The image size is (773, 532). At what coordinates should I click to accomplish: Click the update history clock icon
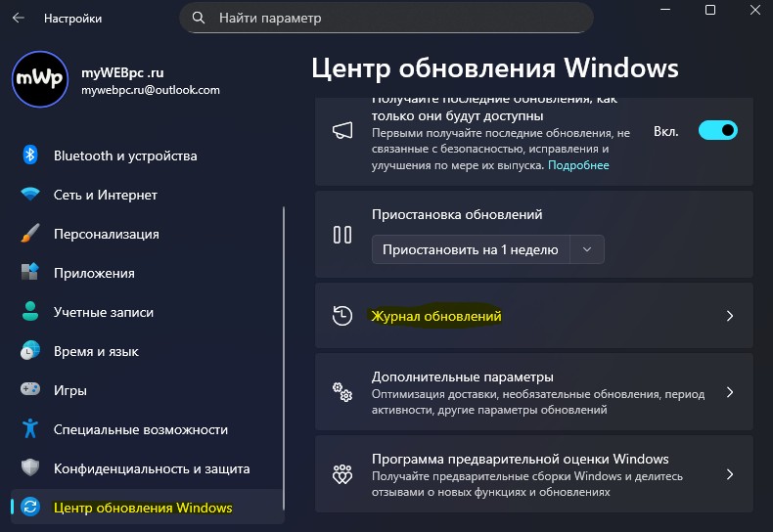coord(342,316)
